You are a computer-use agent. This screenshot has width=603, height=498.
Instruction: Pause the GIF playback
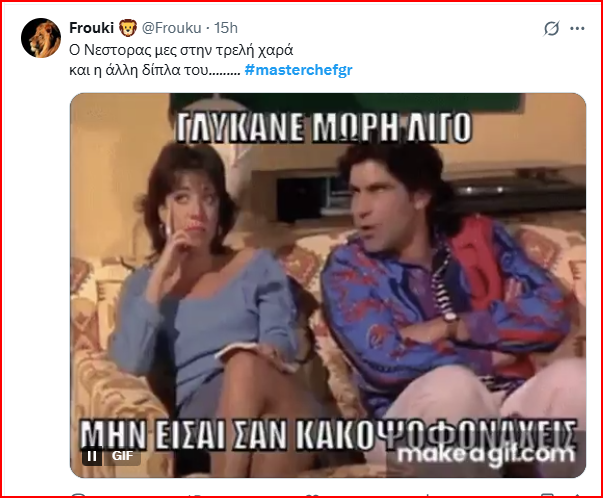[x=92, y=456]
